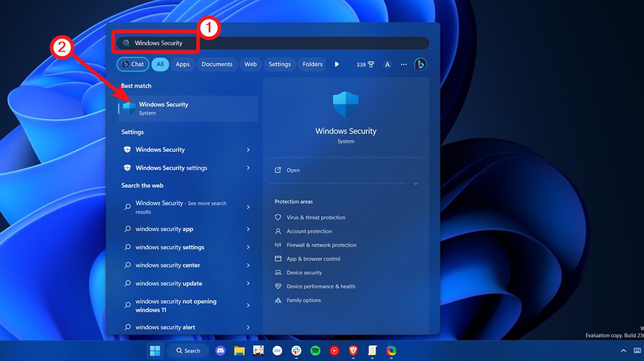Open the ellipsis options menu in search

pos(404,64)
